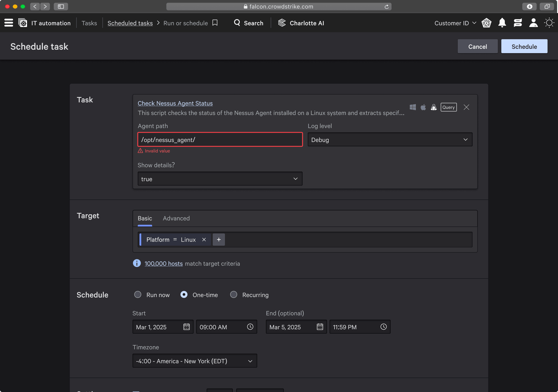View the 100,000 hosts link
Screen dimensions: 558x392
click(164, 264)
